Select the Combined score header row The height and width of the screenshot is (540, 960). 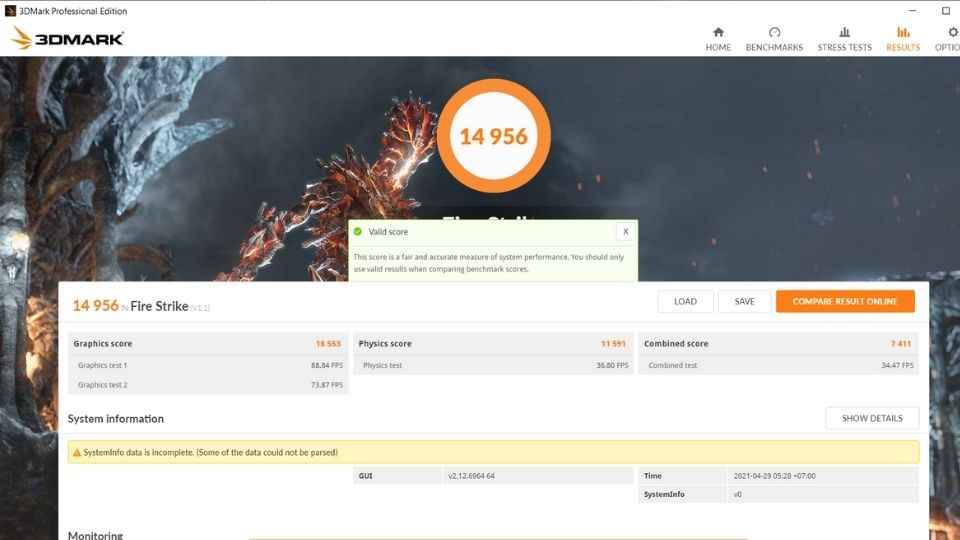[778, 343]
